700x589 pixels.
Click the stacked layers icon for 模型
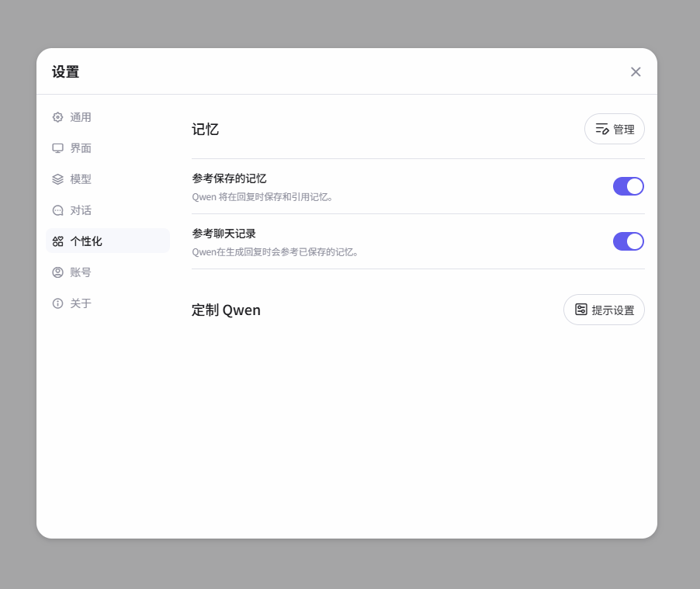(57, 179)
